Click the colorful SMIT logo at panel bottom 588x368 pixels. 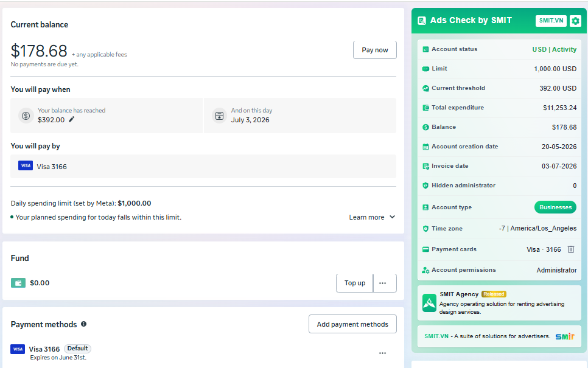(565, 336)
